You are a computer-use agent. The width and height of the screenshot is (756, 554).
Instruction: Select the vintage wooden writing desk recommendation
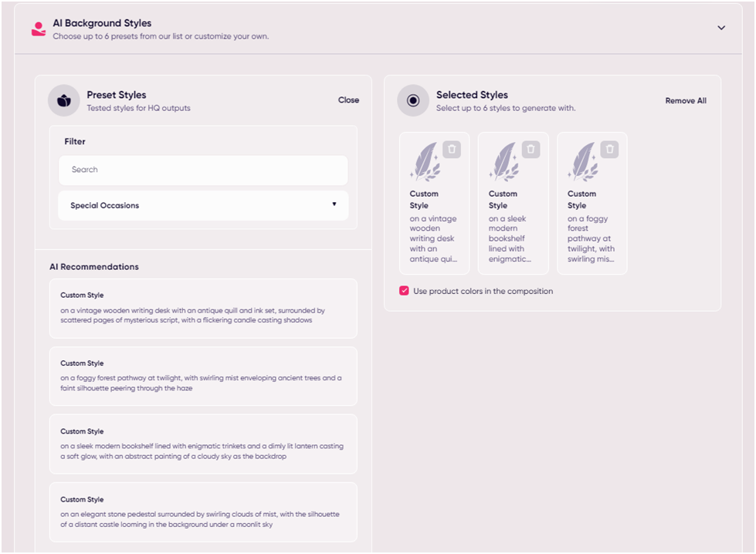point(203,309)
